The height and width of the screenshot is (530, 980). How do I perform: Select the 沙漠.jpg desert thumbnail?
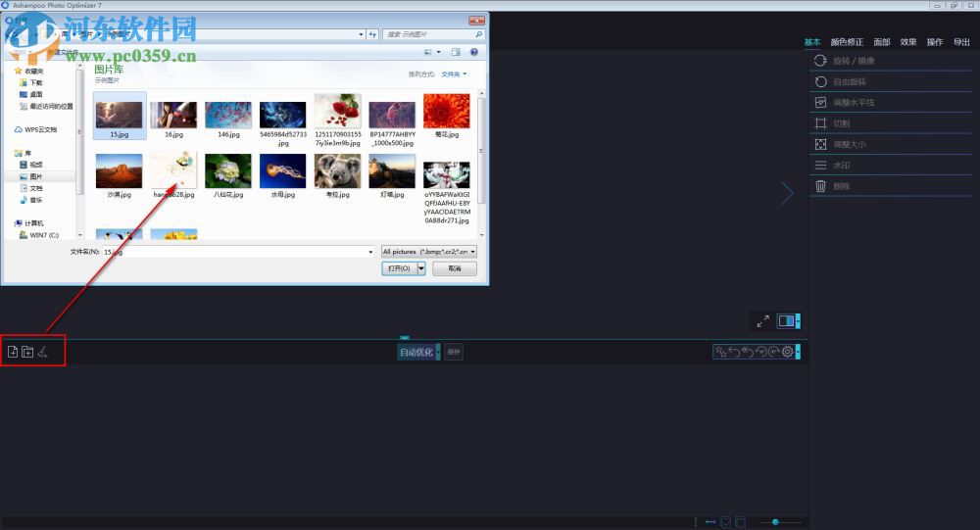pos(119,176)
